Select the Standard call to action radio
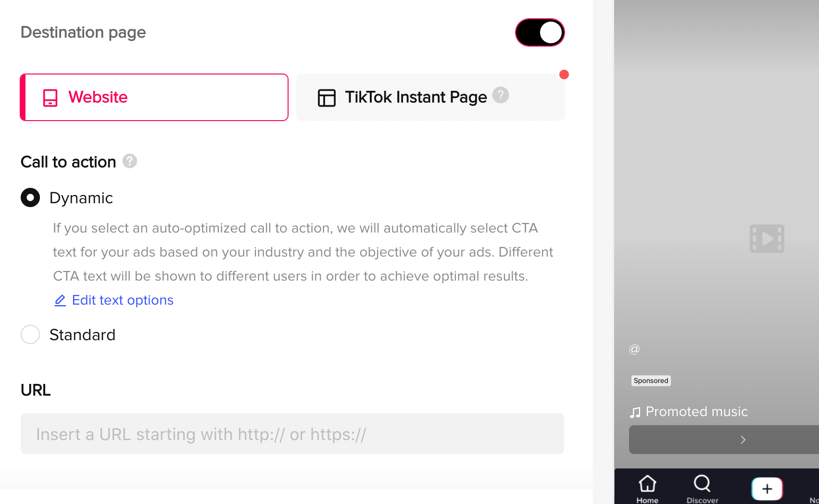Image resolution: width=819 pixels, height=504 pixels. [x=30, y=334]
